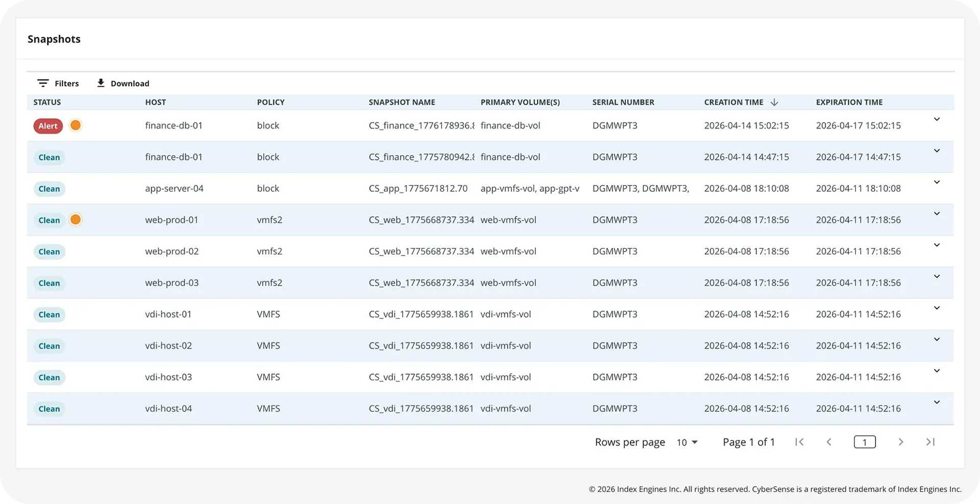Expand the vdi-host-01 snapshot row
The width and height of the screenshot is (980, 504).
point(937,308)
